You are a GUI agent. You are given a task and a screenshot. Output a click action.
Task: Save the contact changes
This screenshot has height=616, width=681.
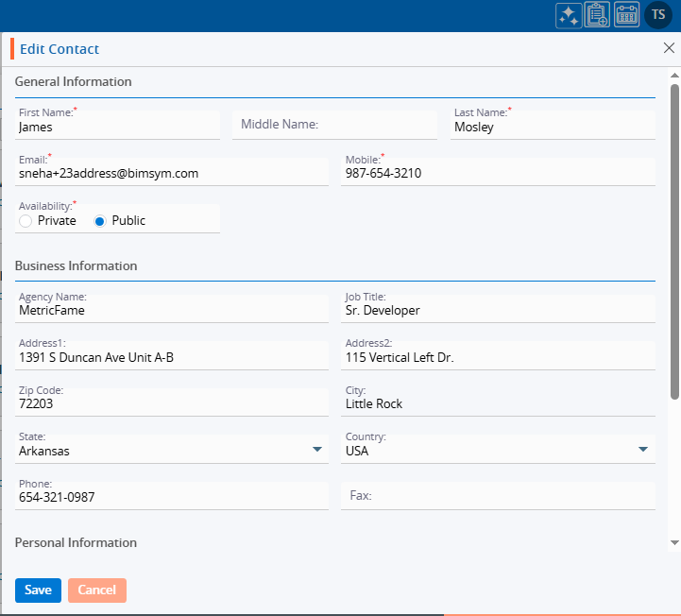(x=38, y=590)
